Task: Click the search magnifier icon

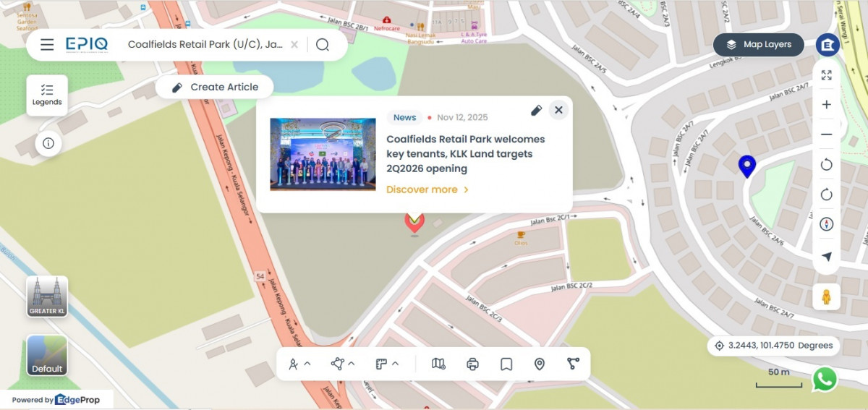Action: [x=323, y=45]
